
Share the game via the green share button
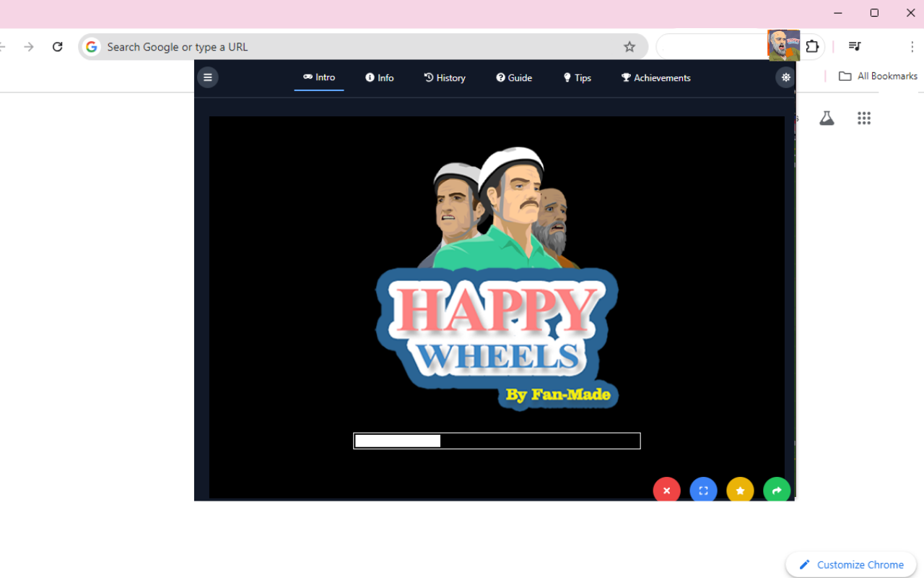click(777, 490)
